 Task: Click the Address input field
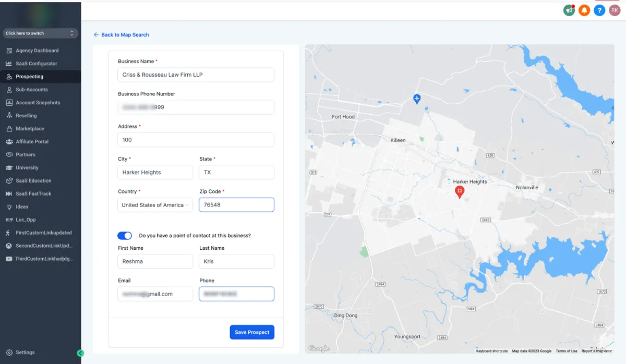(x=196, y=140)
